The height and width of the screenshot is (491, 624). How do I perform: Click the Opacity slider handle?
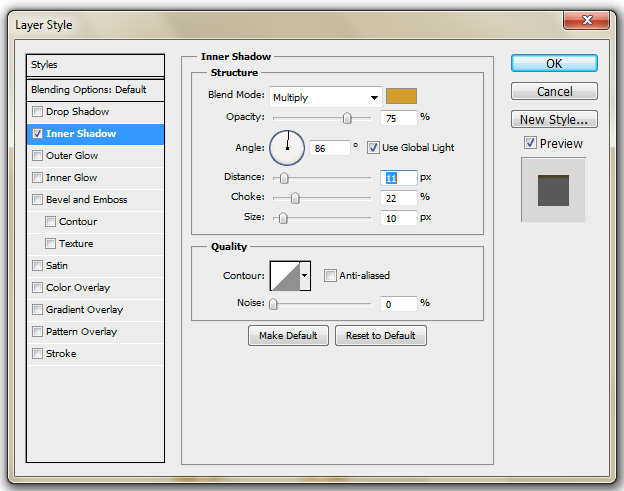point(347,118)
